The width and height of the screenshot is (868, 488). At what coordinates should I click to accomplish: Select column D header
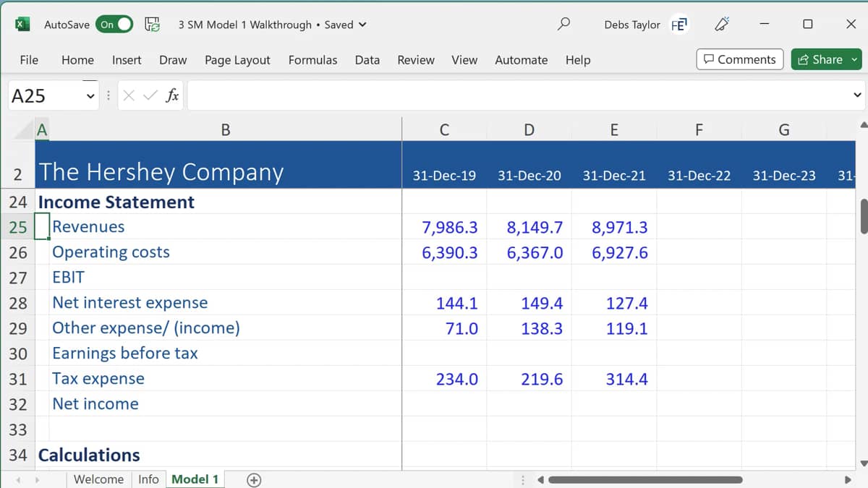[x=529, y=130]
